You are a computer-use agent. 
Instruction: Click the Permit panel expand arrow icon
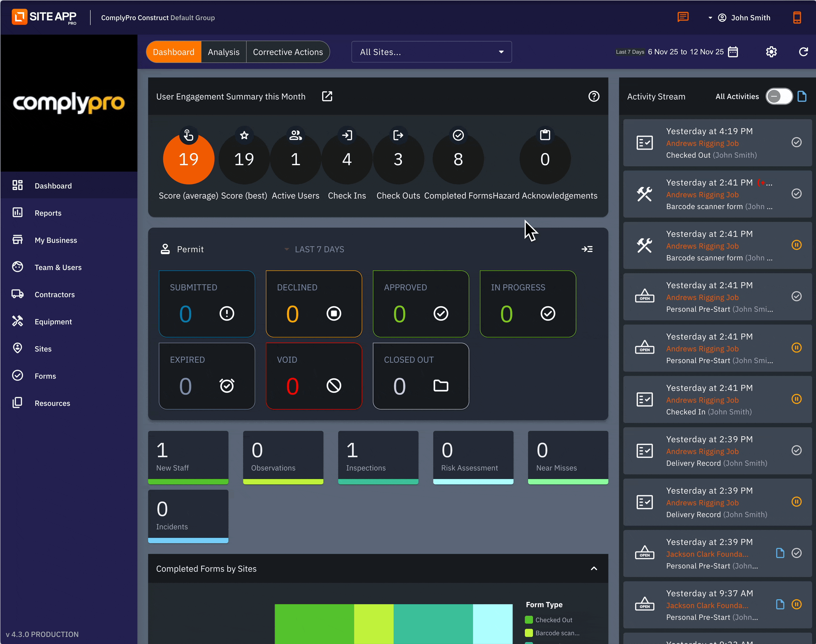click(587, 249)
